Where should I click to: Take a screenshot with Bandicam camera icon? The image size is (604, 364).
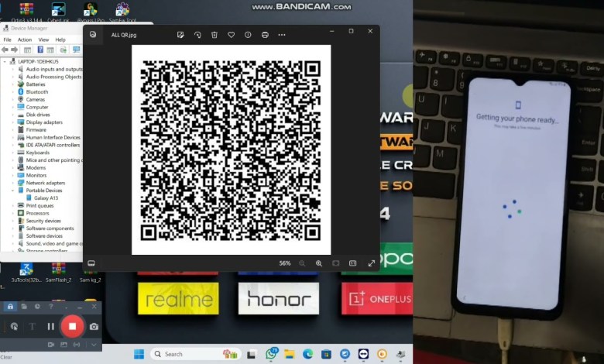(x=94, y=326)
